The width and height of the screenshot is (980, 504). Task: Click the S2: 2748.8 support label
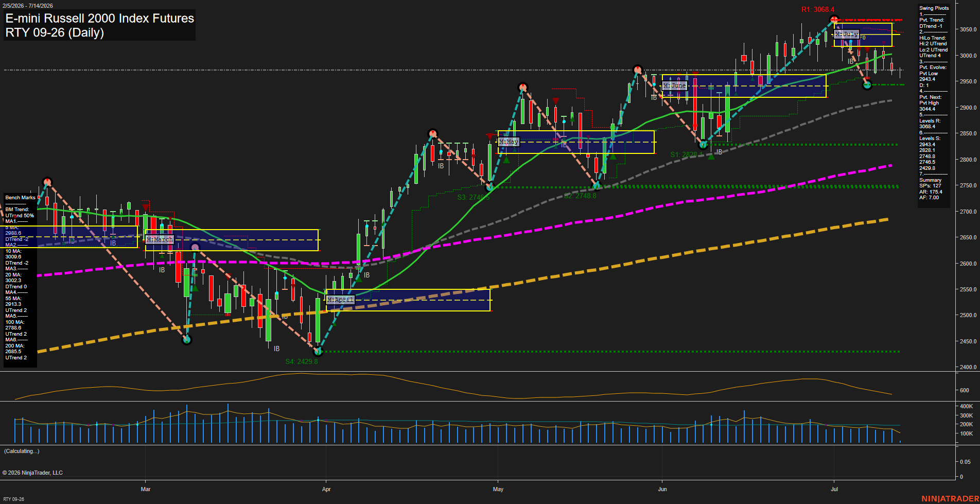pyautogui.click(x=580, y=196)
